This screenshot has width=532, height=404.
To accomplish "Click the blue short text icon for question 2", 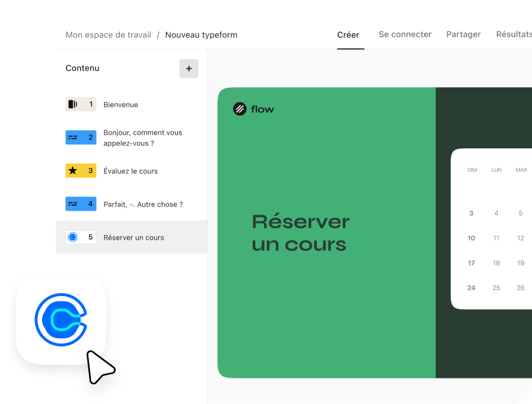I will [x=81, y=138].
